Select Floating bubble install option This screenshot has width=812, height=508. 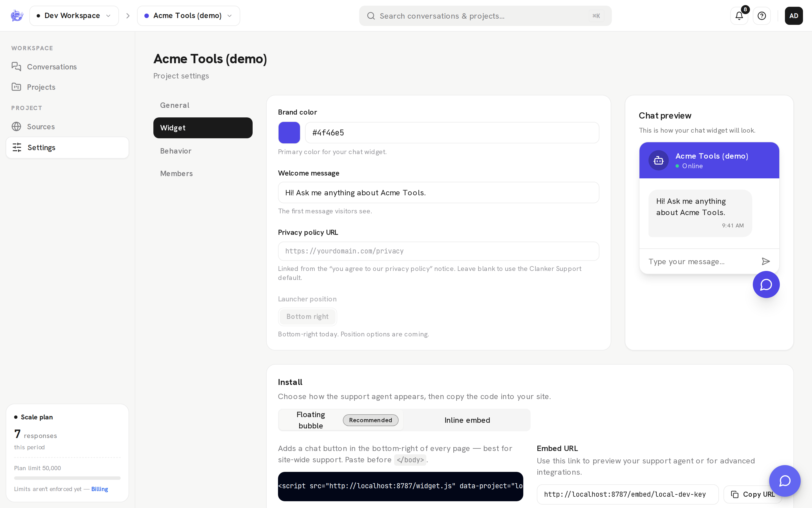point(341,420)
